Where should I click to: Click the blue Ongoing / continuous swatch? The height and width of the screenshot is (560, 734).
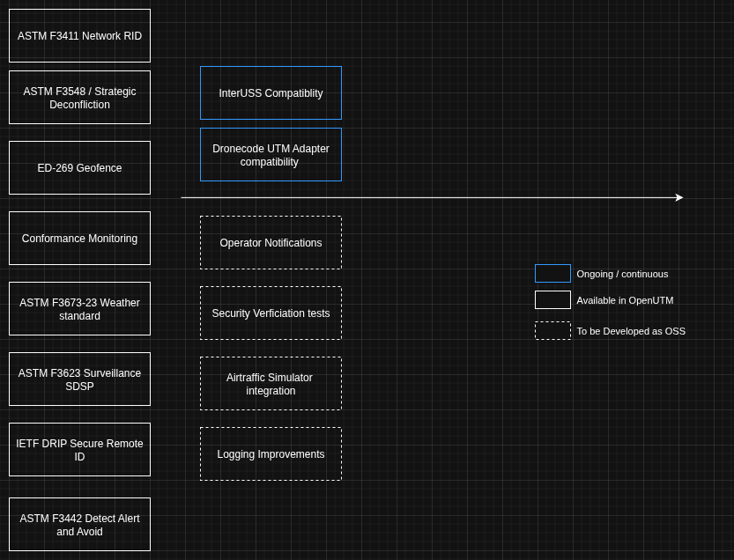pyautogui.click(x=552, y=274)
